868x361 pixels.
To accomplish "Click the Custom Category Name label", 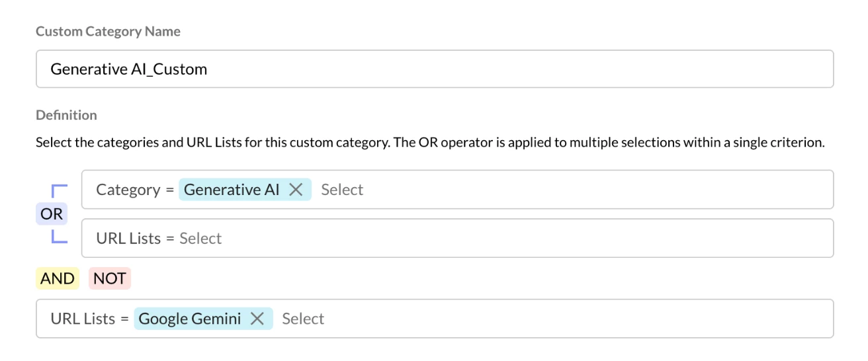I will (108, 31).
